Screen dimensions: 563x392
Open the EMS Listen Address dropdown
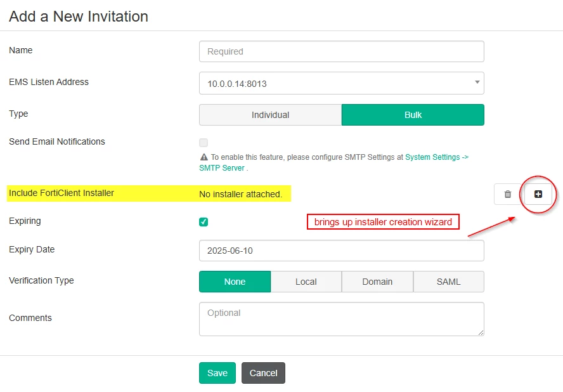(x=342, y=83)
